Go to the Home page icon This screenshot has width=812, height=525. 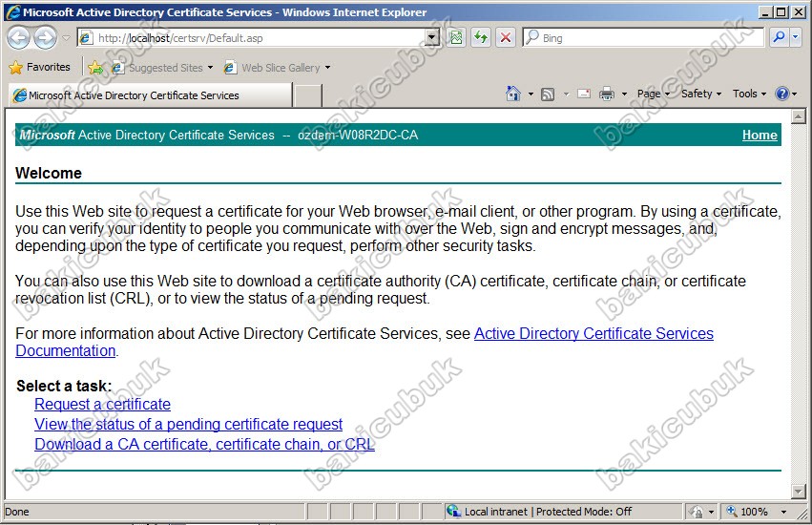[512, 94]
